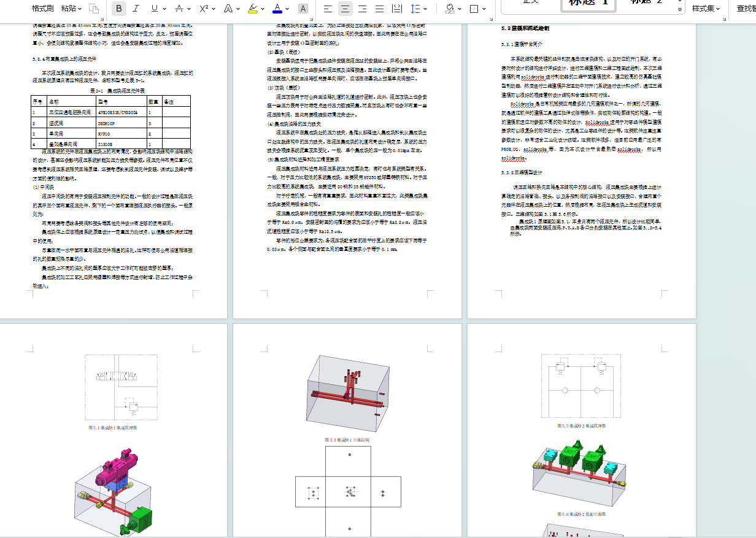This screenshot has width=756, height=538.
Task: Open the Paste options dropdown arrow
Action: [x=81, y=9]
